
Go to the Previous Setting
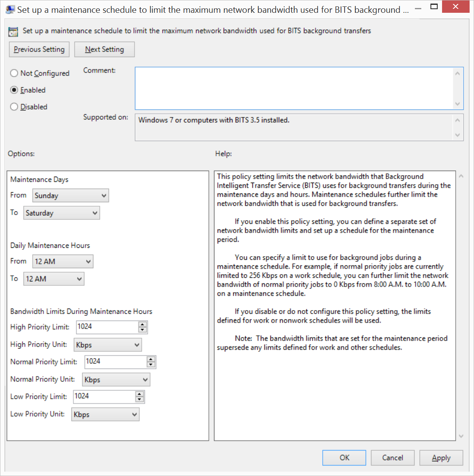tap(39, 50)
